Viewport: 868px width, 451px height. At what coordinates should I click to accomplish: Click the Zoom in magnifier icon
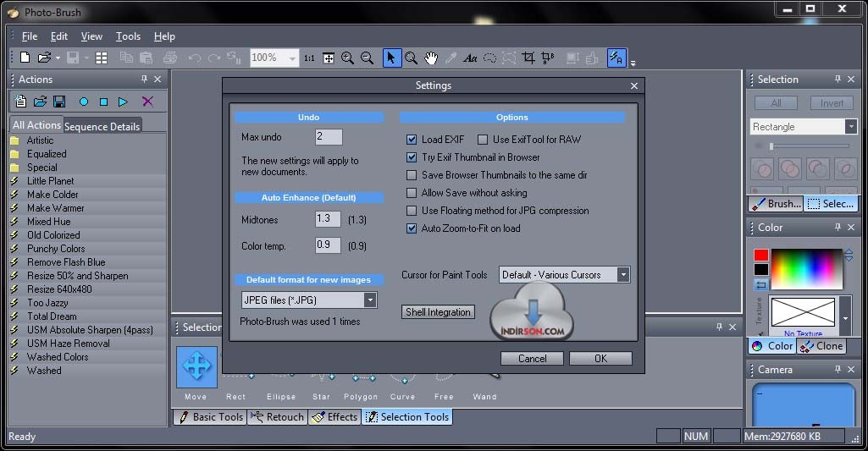(x=348, y=58)
